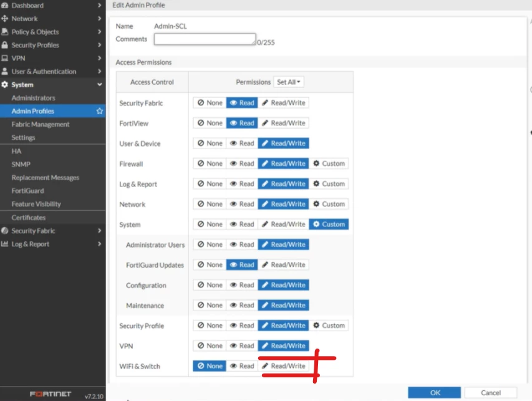Set WiFi & Switch permission to Read
The image size is (532, 401).
click(242, 366)
